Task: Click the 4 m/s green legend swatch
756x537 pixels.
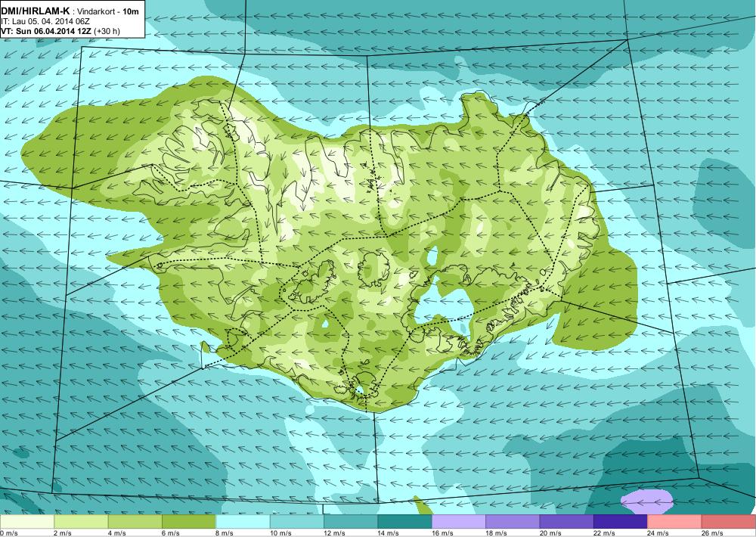Action: click(x=135, y=522)
